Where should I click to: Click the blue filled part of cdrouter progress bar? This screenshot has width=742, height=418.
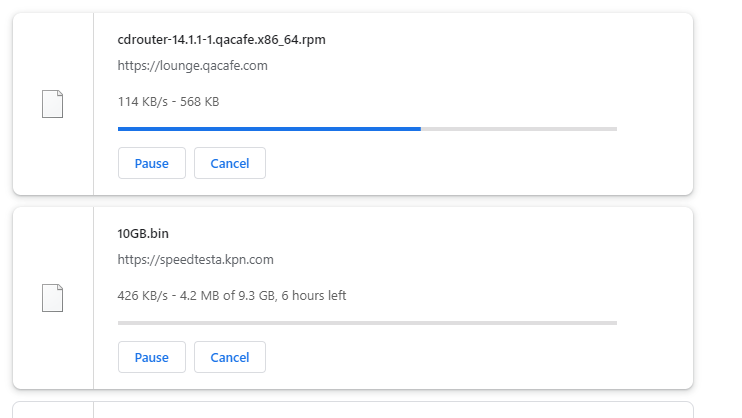click(268, 129)
